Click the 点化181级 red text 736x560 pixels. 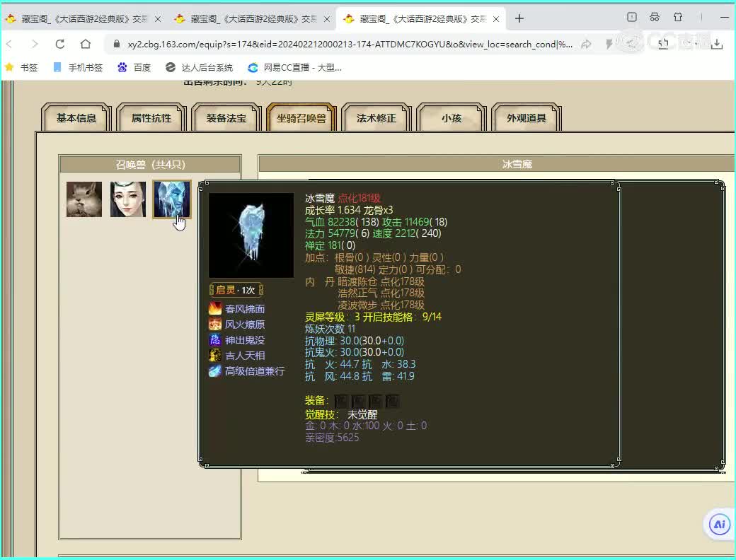pyautogui.click(x=359, y=198)
